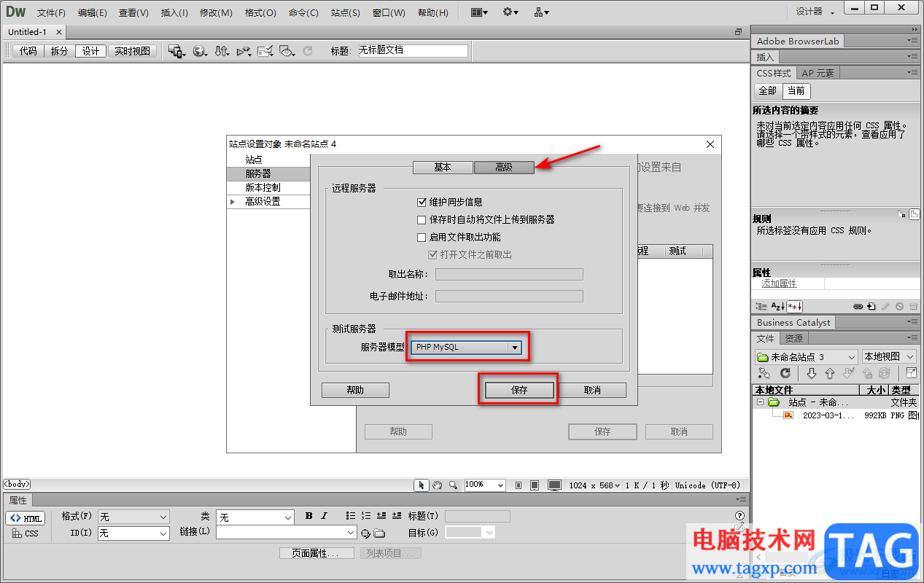
Task: Enable 启用文件取出功能 checkbox
Action: [422, 237]
